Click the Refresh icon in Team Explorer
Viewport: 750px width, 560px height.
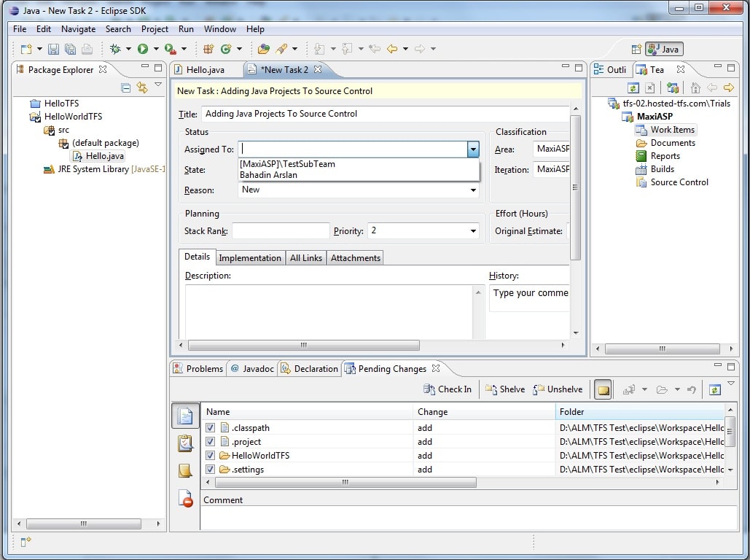pos(633,87)
